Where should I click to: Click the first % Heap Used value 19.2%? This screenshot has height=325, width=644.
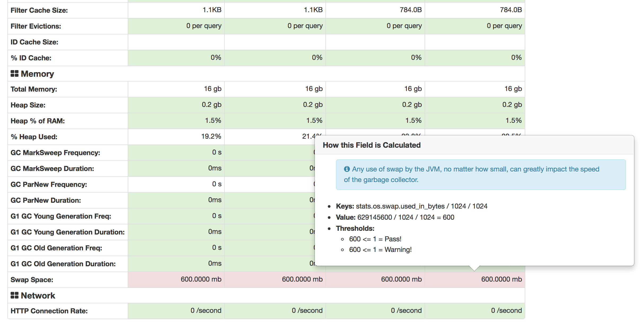pyautogui.click(x=211, y=137)
